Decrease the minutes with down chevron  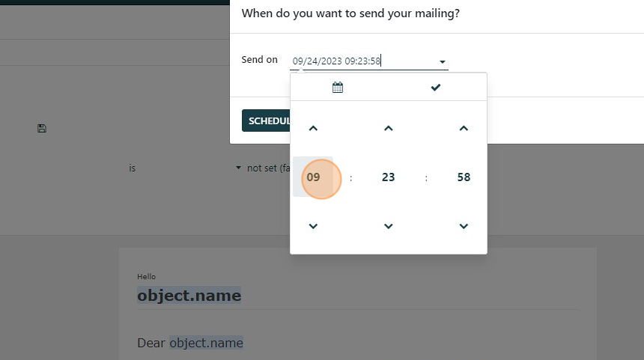coord(388,226)
